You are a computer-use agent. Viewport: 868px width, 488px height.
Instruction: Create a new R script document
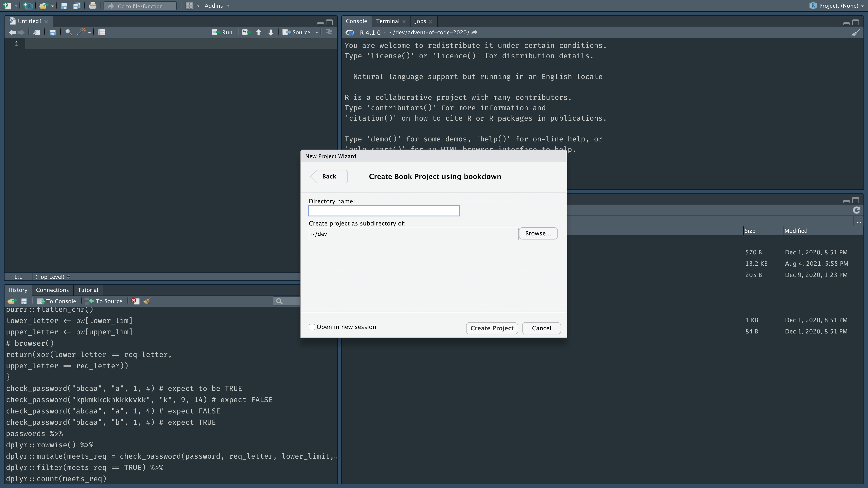(7, 6)
